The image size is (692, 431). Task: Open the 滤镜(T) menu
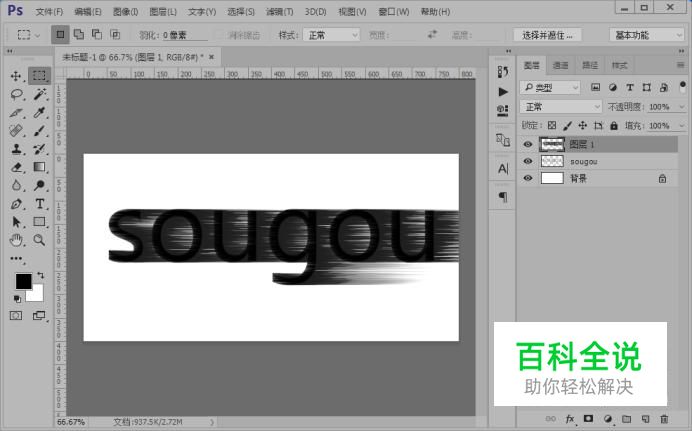pos(279,12)
